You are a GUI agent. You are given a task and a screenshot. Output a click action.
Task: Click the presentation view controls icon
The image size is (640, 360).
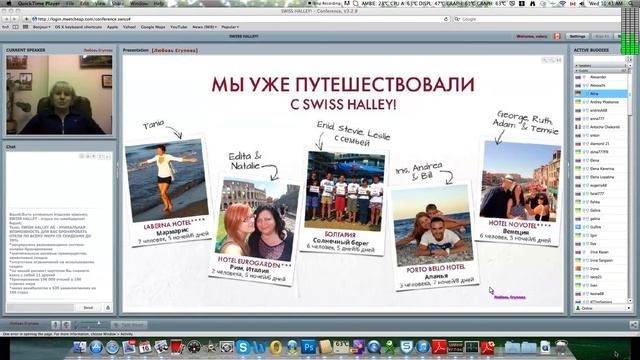coord(551,60)
